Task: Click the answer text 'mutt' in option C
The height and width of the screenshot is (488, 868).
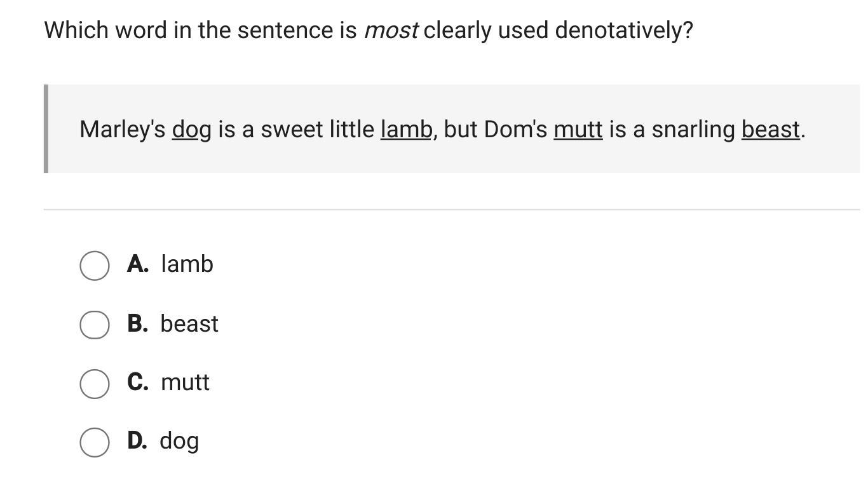Action: pos(185,382)
